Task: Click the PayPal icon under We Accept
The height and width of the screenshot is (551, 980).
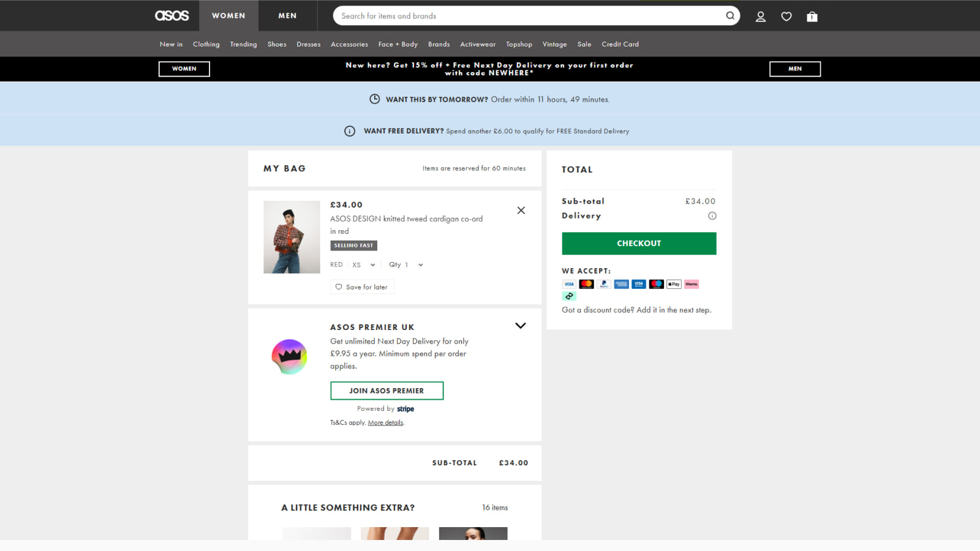Action: pos(603,284)
